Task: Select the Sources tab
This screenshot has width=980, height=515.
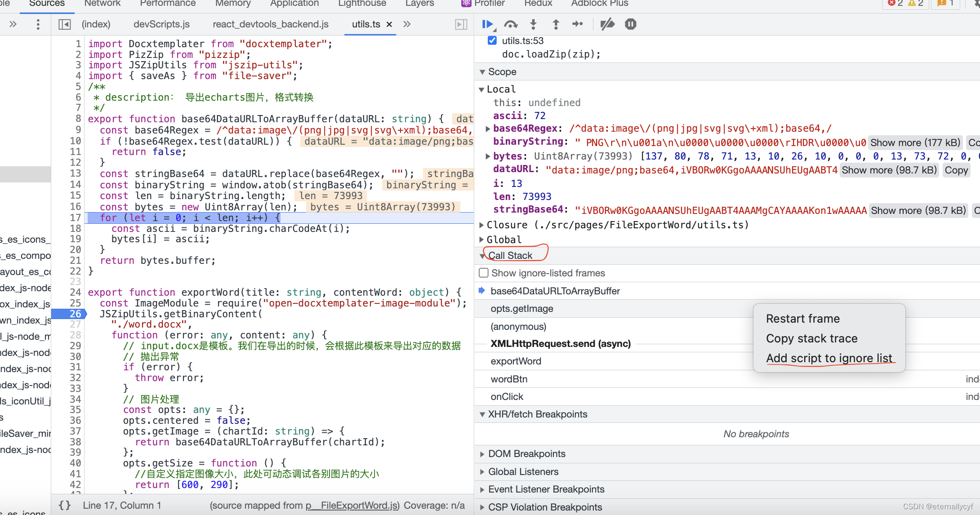Action: click(47, 5)
